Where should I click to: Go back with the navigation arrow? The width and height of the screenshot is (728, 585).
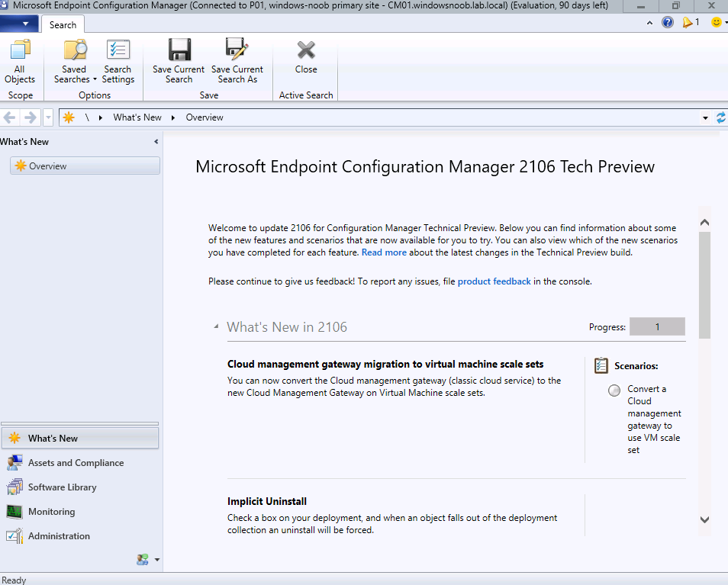tap(9, 117)
